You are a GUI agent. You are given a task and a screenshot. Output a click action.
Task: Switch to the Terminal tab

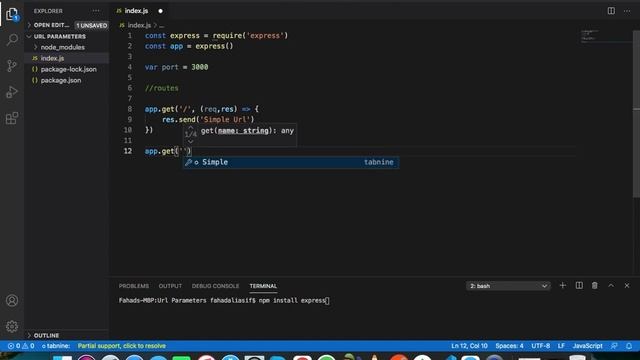coord(263,286)
